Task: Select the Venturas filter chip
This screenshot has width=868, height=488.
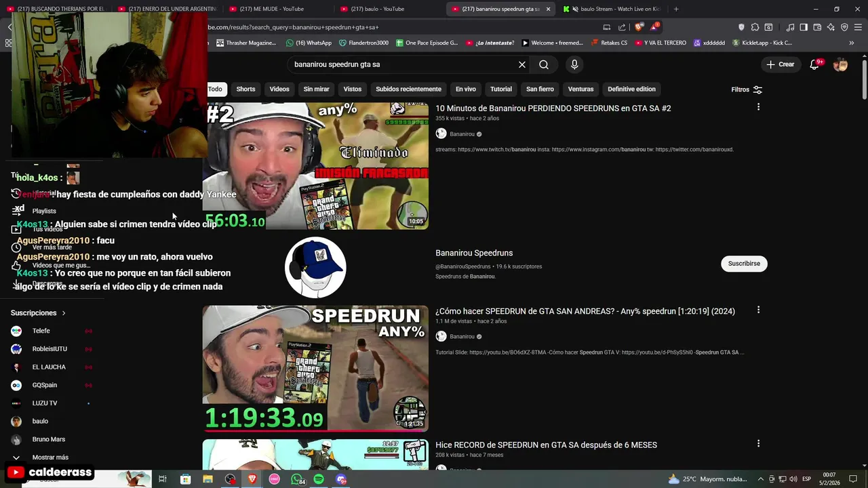Action: (x=580, y=89)
